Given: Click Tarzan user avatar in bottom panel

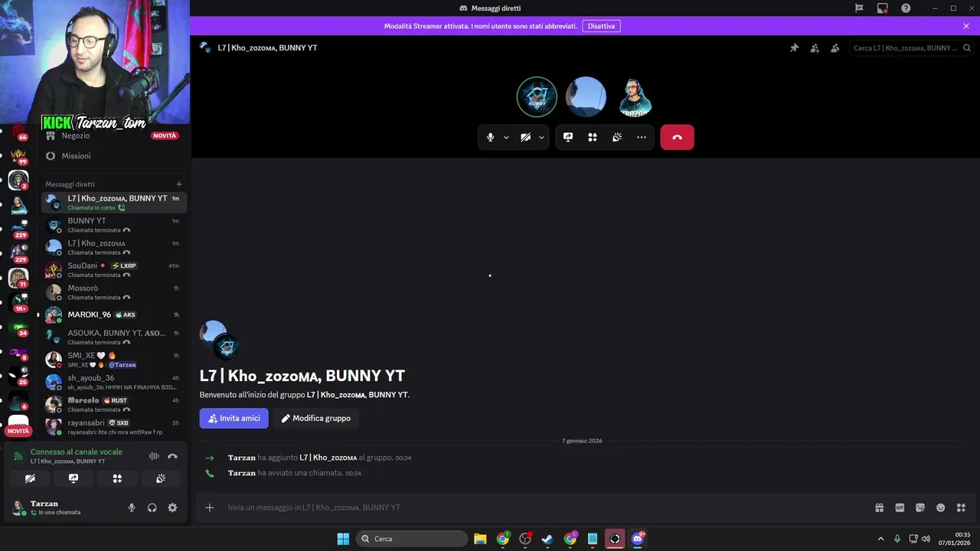Looking at the screenshot, I should (19, 507).
